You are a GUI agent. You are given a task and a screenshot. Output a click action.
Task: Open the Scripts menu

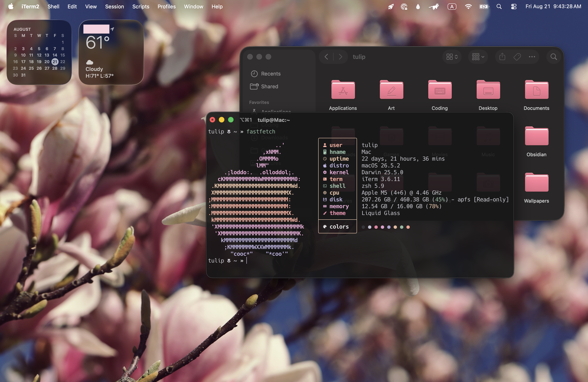coord(141,7)
